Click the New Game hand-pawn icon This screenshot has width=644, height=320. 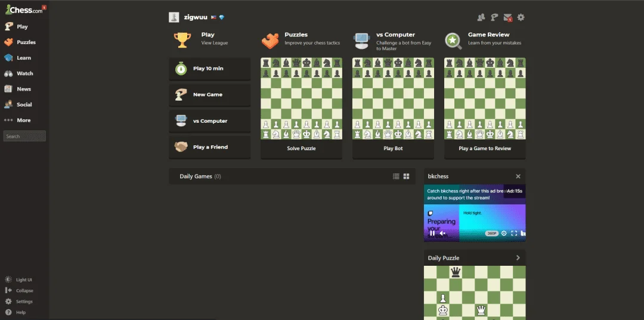coord(181,95)
